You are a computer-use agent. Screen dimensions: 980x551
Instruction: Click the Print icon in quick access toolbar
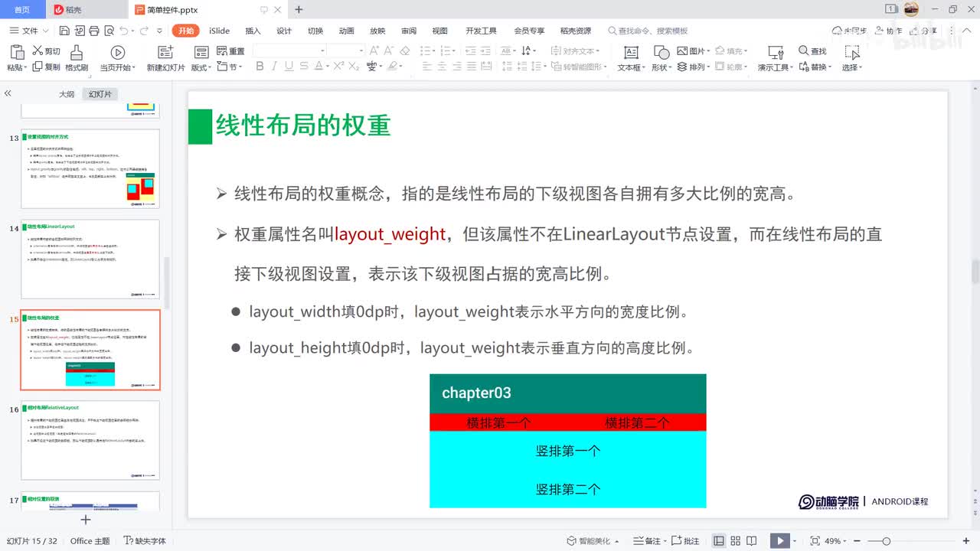(x=93, y=31)
